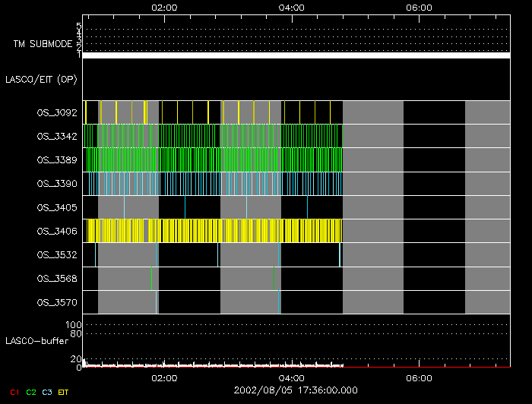532x404 pixels.
Task: Click the 06:00 label on bottom axis
Action: 419,377
